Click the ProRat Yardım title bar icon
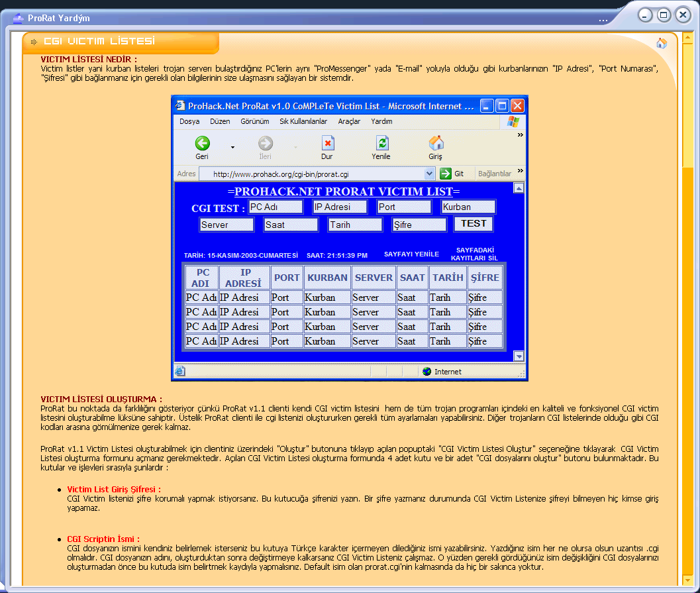 [x=18, y=18]
